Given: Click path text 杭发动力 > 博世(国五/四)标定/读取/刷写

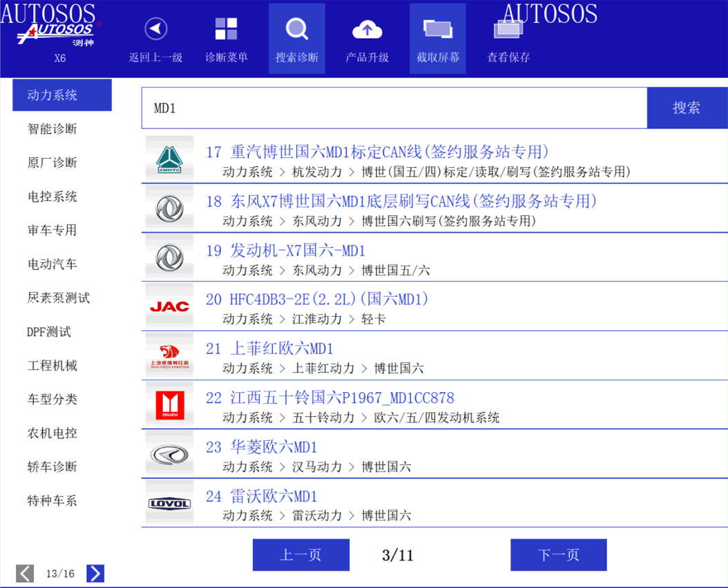Looking at the screenshot, I should (x=411, y=172).
